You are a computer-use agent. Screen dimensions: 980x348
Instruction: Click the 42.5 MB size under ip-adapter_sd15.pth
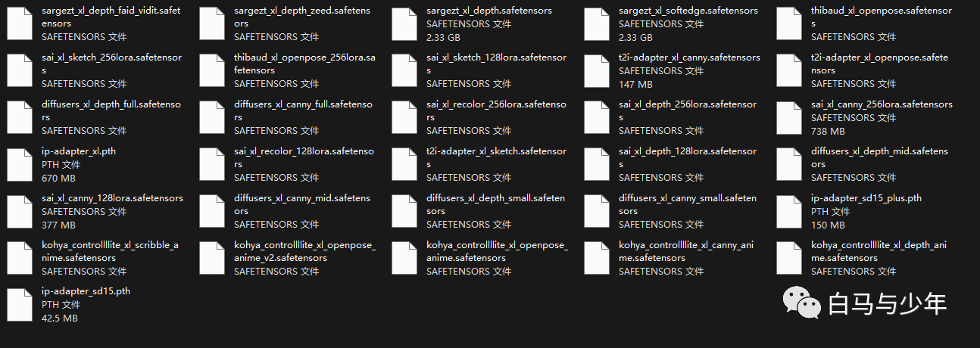(60, 319)
